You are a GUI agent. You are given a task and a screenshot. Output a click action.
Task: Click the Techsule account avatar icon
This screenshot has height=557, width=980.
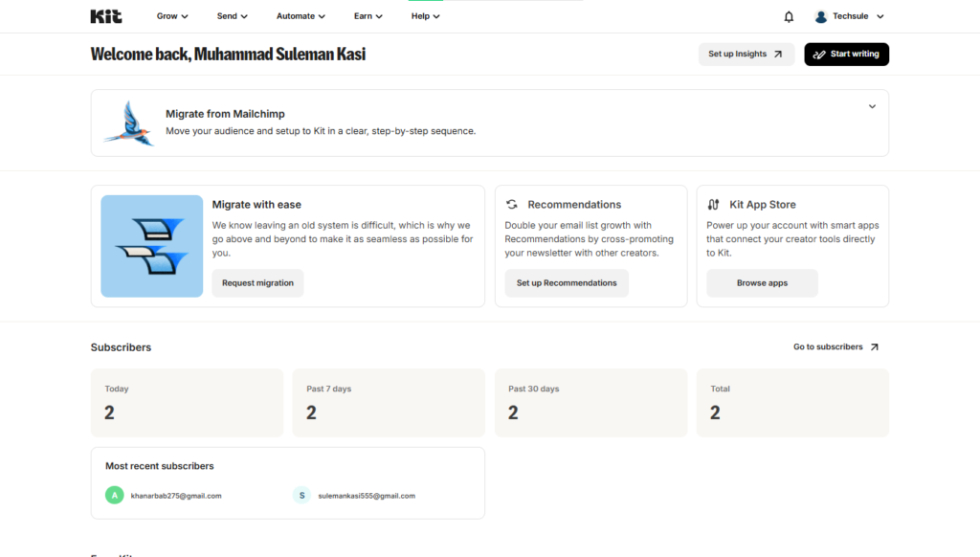(x=821, y=17)
